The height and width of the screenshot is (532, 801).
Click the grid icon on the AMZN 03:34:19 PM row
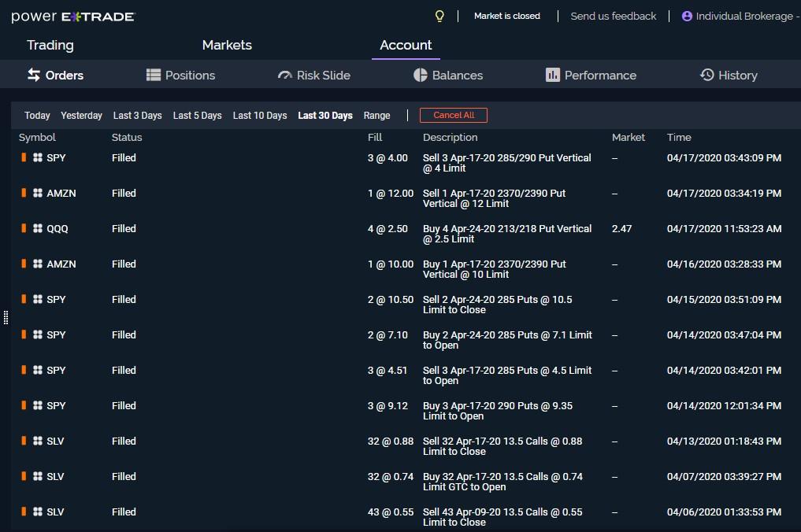pyautogui.click(x=38, y=193)
